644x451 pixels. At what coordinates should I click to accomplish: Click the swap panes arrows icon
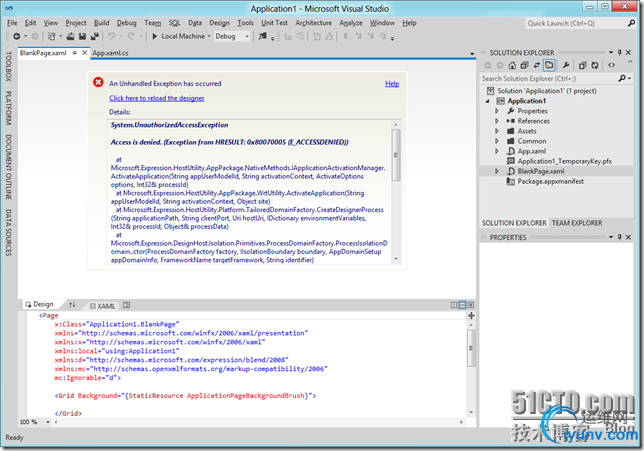pos(72,305)
